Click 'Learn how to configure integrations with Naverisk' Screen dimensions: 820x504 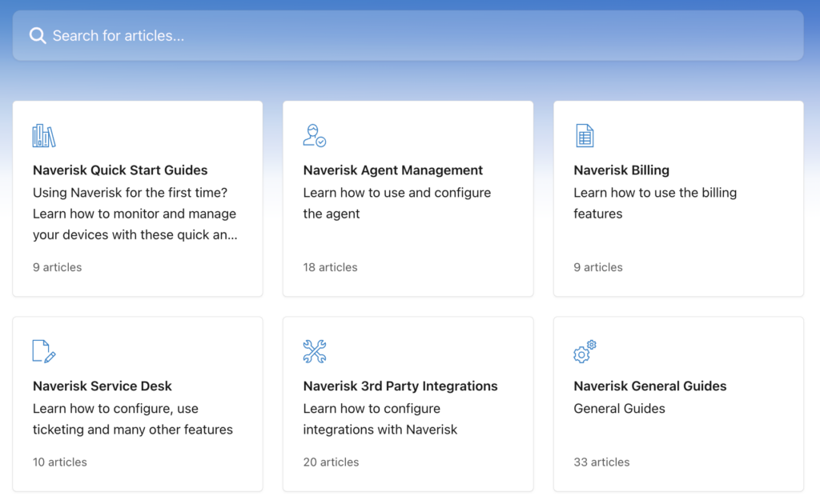coord(380,419)
